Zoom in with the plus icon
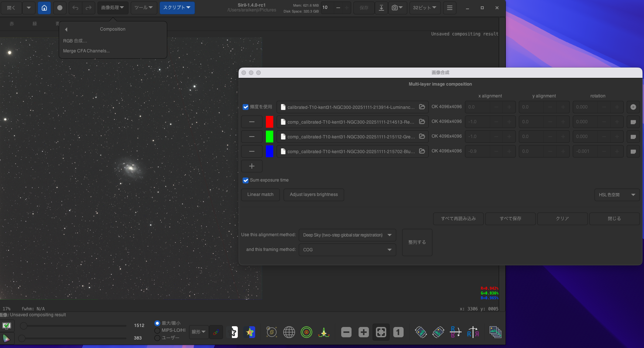 363,332
